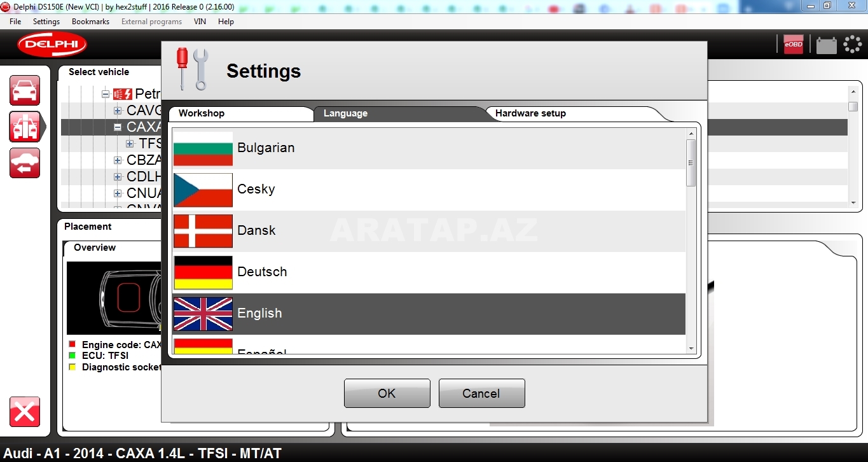The height and width of the screenshot is (462, 868).
Task: Collapse the CAXA engine tree node
Action: tap(118, 127)
